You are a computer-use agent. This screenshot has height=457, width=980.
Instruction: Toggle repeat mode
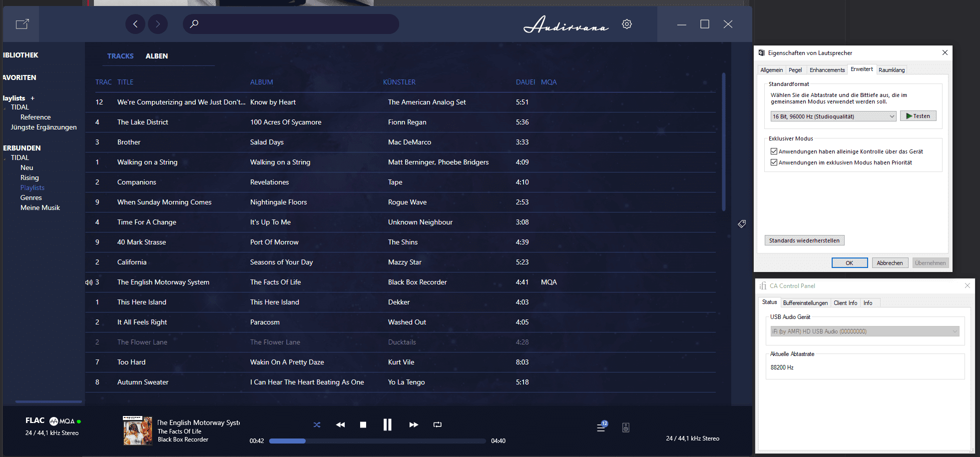438,424
